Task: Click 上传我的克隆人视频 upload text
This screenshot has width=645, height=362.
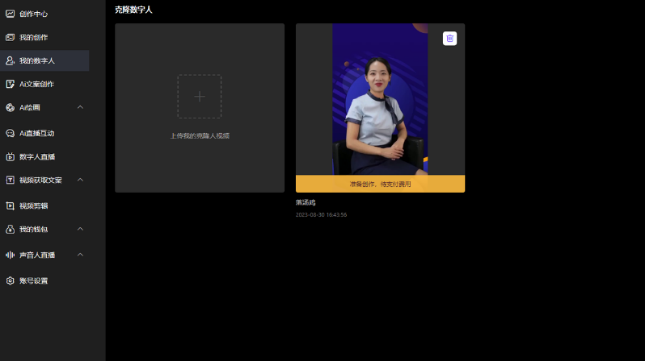Action: (200, 136)
